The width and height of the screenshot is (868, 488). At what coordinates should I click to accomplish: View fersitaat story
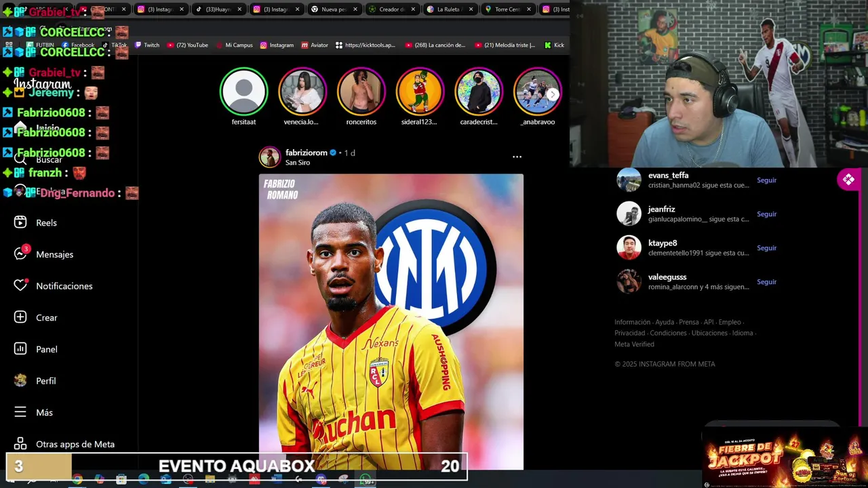pos(243,91)
